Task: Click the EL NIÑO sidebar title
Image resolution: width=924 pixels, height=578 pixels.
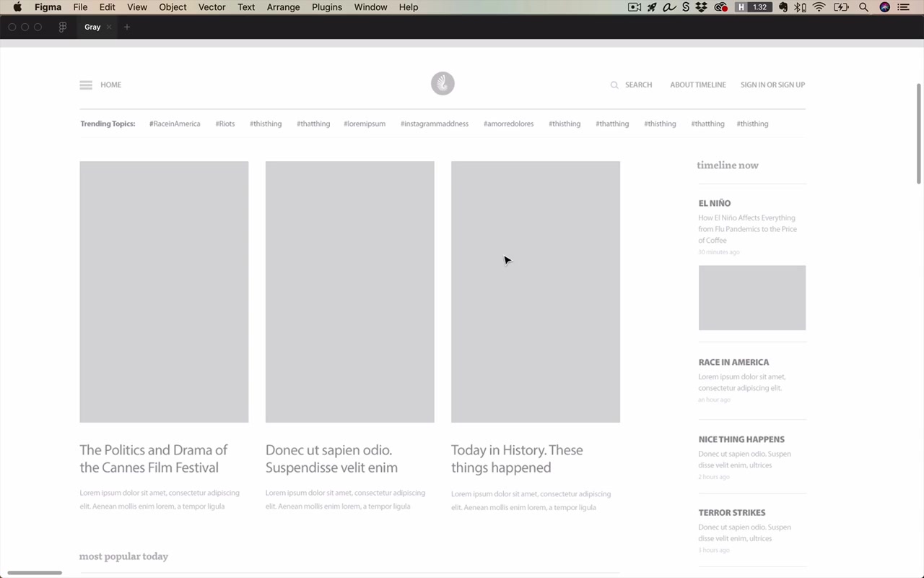Action: 715,203
